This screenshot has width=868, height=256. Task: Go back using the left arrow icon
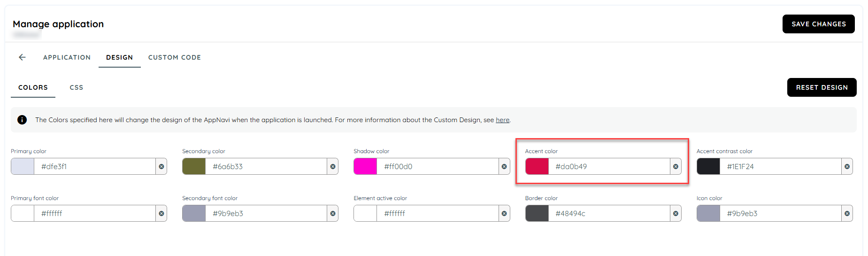[22, 57]
